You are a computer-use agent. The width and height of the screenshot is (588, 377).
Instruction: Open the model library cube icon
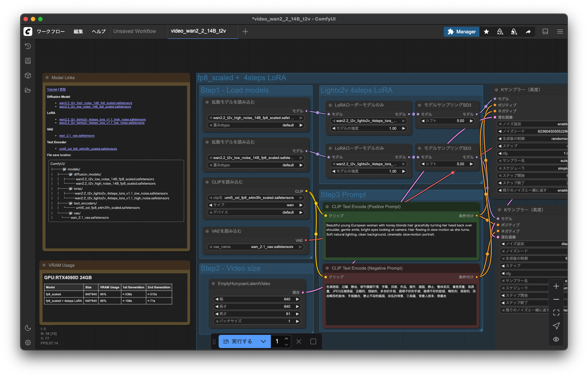pyautogui.click(x=28, y=75)
